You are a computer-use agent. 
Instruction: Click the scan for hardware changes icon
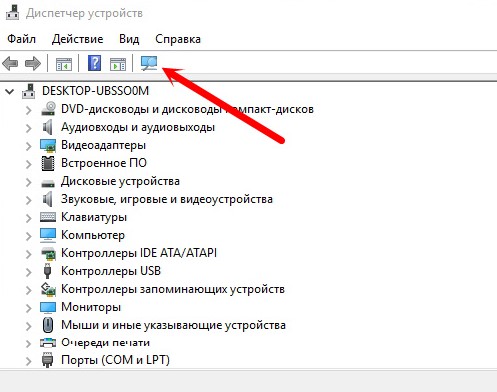click(x=149, y=63)
